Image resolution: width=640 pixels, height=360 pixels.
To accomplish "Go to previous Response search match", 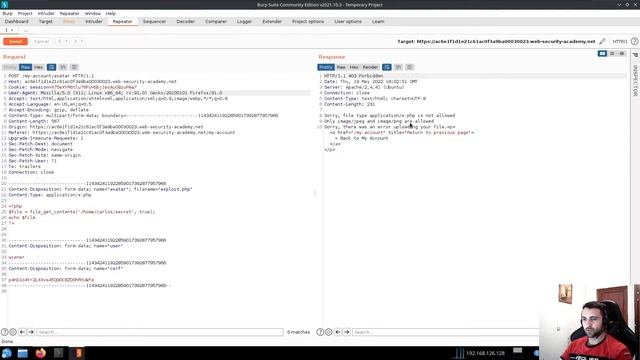I will [338, 332].
